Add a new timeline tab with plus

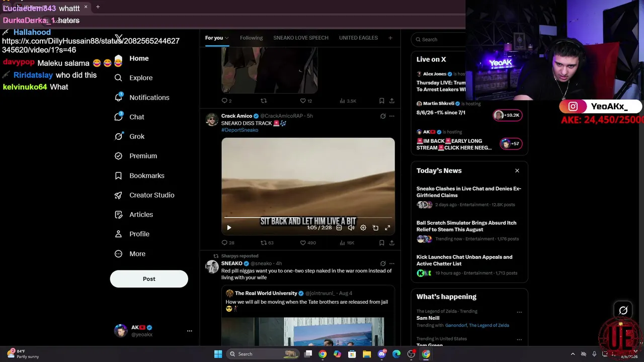tap(390, 38)
